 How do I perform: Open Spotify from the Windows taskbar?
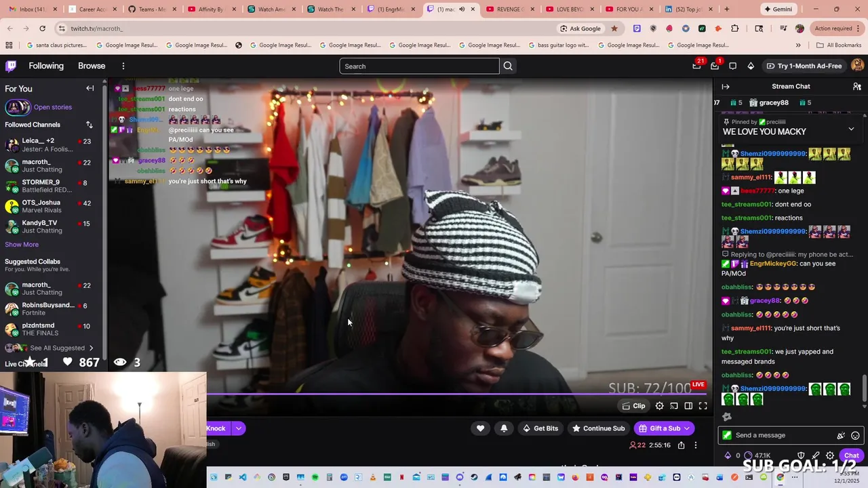(x=315, y=477)
